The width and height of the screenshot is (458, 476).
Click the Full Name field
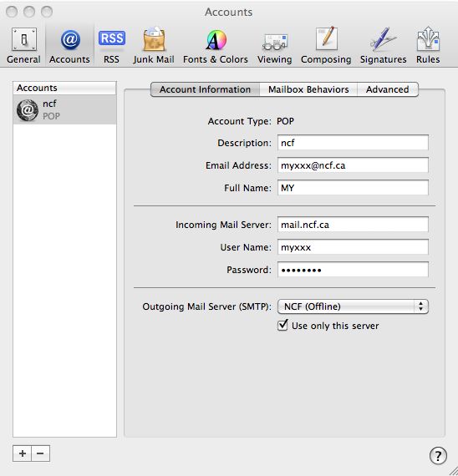[x=353, y=188]
